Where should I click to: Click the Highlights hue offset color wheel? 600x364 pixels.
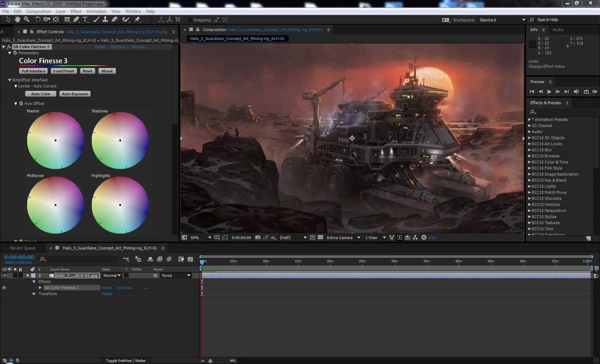[120, 205]
